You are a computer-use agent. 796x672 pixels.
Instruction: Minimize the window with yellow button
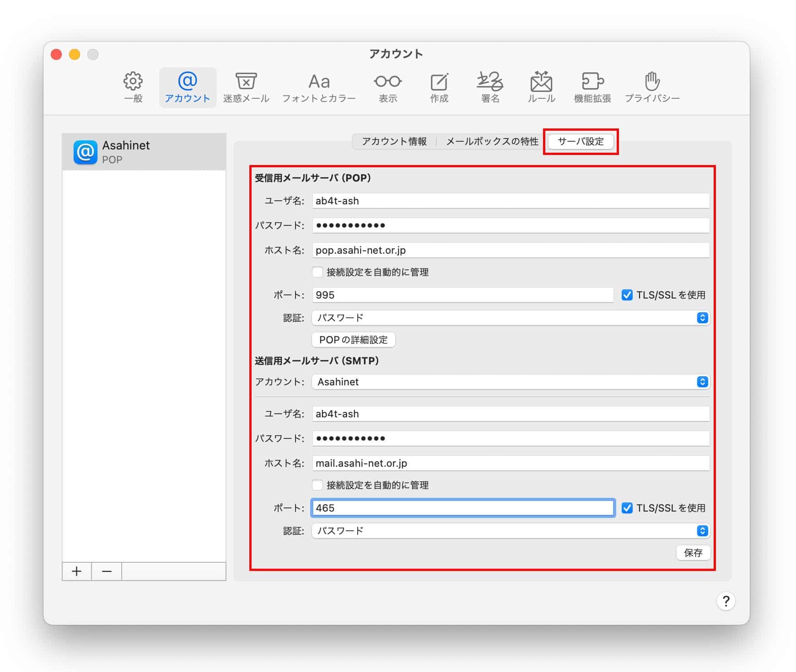coord(75,54)
